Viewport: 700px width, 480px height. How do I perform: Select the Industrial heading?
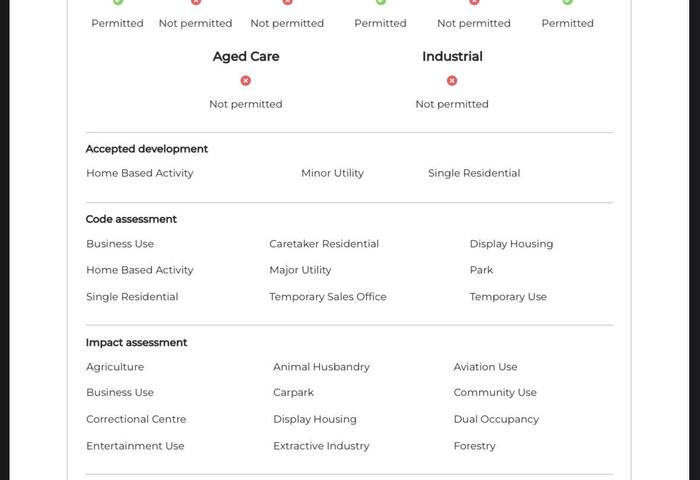(x=452, y=56)
